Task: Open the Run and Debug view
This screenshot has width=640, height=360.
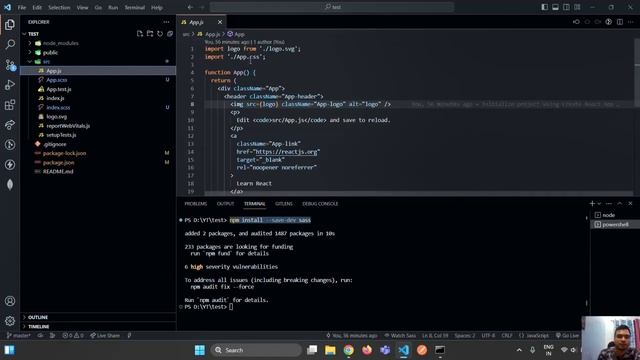Action: (10, 84)
